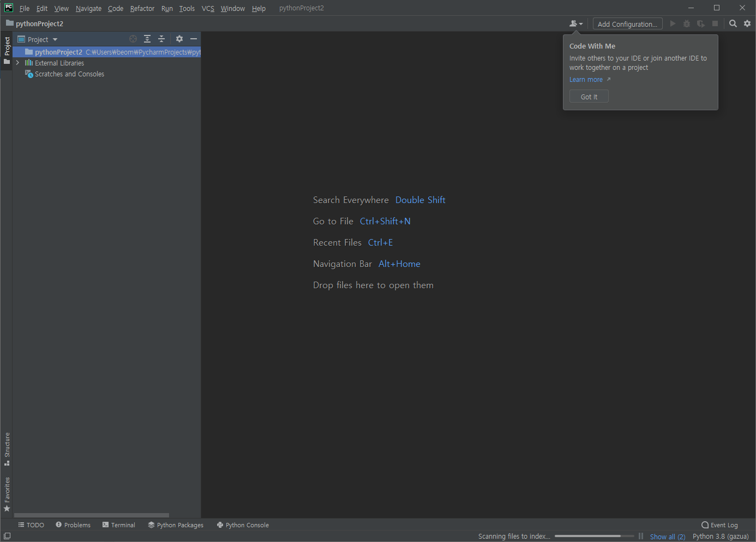This screenshot has height=542, width=756.
Task: Click Select Opened File target icon
Action: coord(133,39)
